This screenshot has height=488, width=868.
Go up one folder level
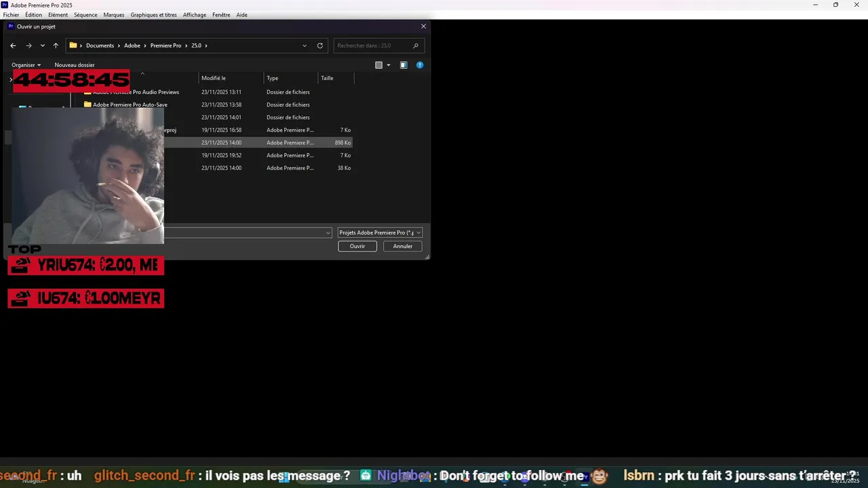pyautogui.click(x=56, y=45)
